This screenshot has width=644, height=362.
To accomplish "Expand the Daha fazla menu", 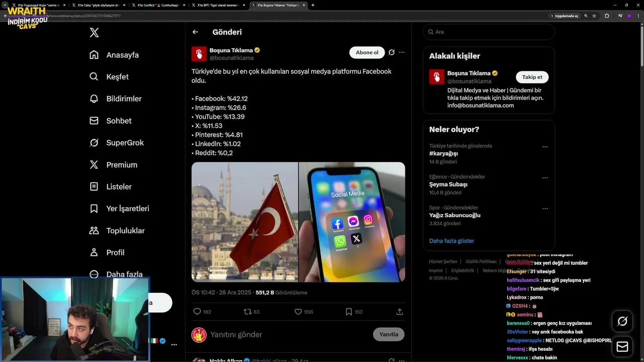I will (x=116, y=275).
